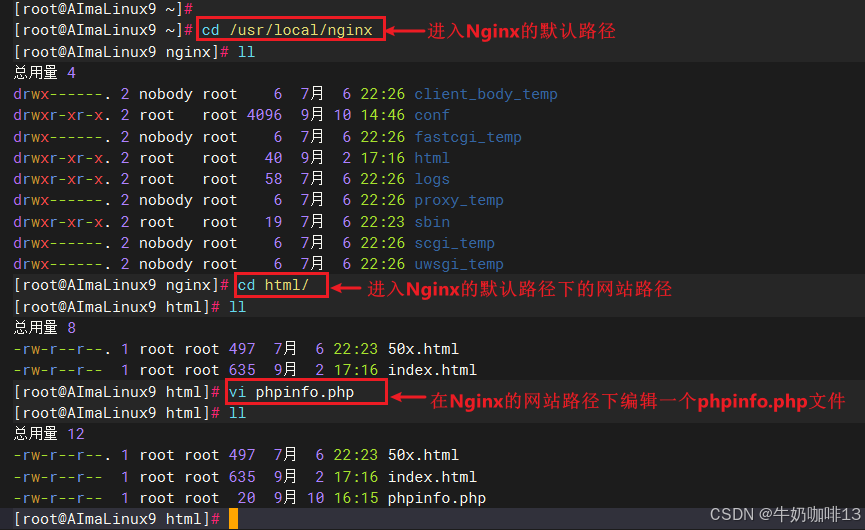The height and width of the screenshot is (530, 865).
Task: Click size value 20 in phpinfo.php row
Action: coord(247,498)
